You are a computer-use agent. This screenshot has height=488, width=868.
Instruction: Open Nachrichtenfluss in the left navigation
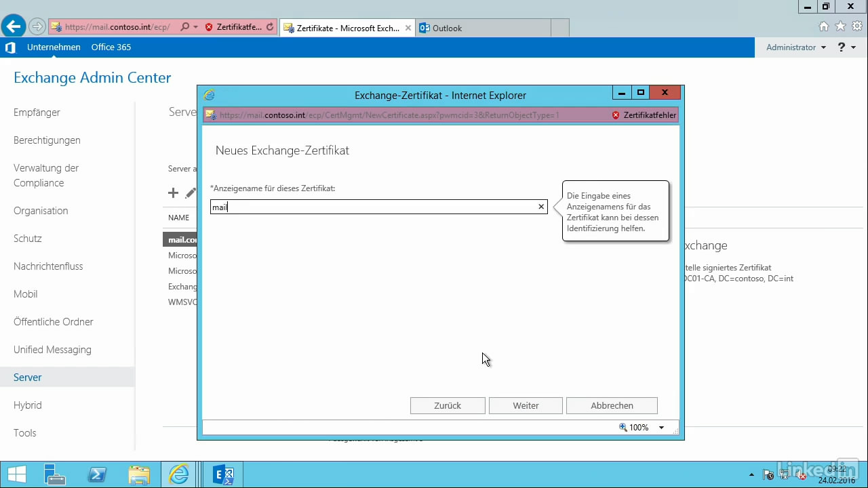tap(48, 266)
